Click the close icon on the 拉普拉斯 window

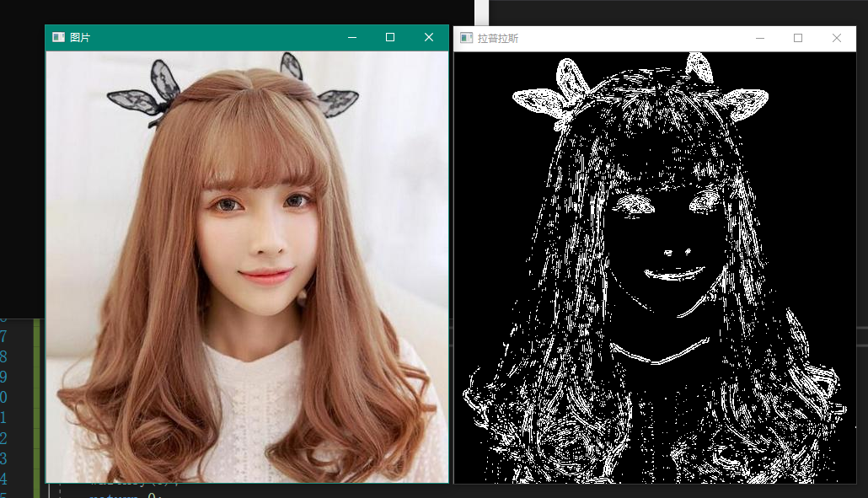pyautogui.click(x=836, y=39)
